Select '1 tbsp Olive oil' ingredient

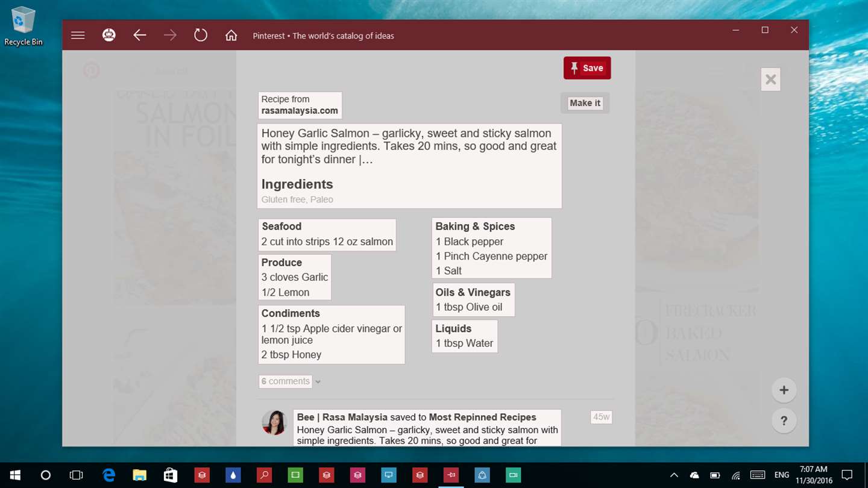(469, 307)
